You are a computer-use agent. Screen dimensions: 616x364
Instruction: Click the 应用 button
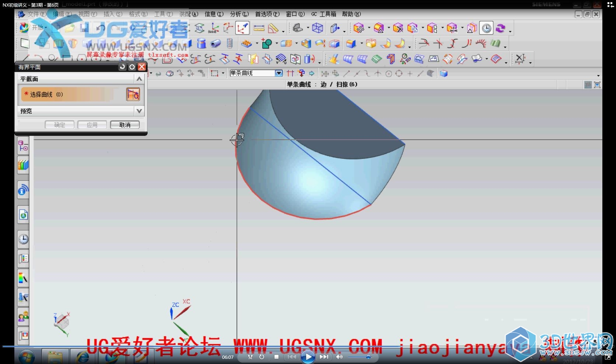[x=92, y=125]
